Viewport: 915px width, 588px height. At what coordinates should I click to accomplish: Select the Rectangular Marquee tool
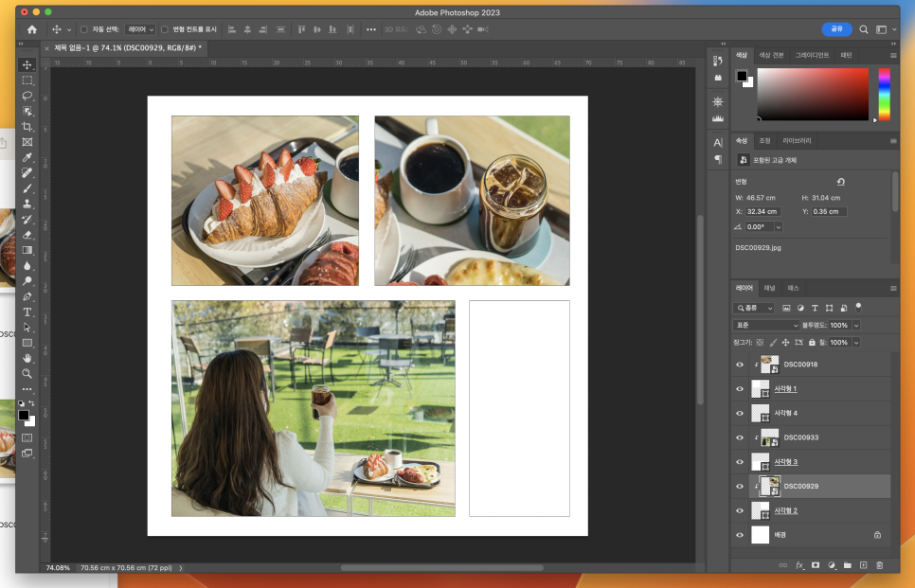point(27,80)
